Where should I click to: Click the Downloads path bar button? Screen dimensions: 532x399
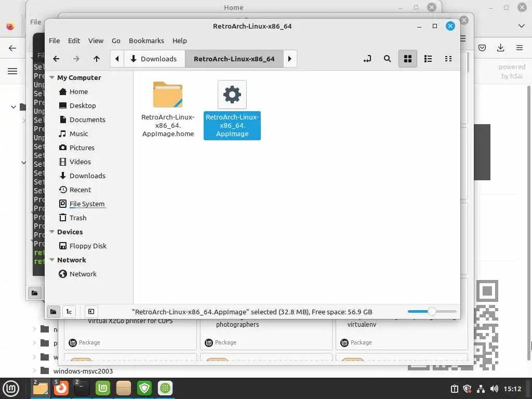(x=154, y=59)
